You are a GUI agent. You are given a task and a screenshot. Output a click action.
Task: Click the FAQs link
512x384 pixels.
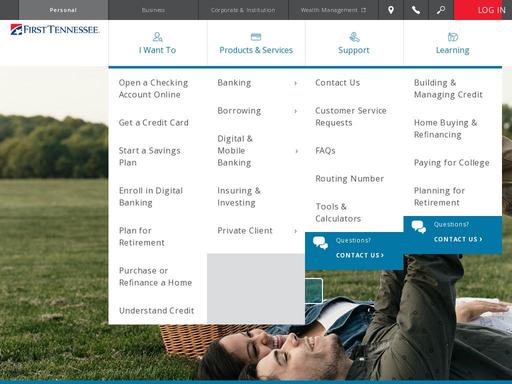(325, 151)
